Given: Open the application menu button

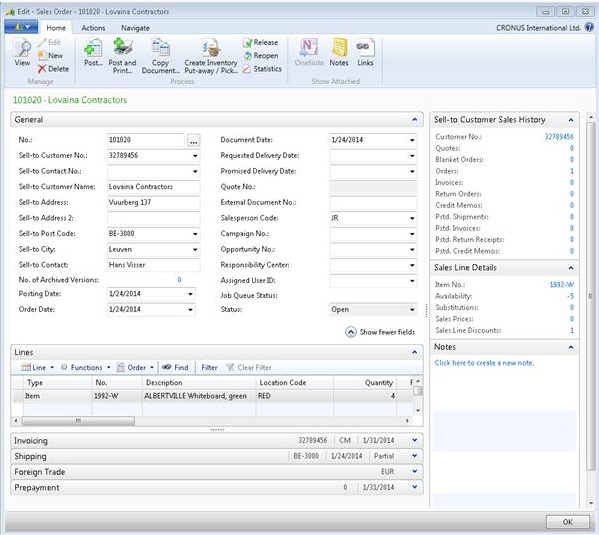Looking at the screenshot, I should (21, 27).
